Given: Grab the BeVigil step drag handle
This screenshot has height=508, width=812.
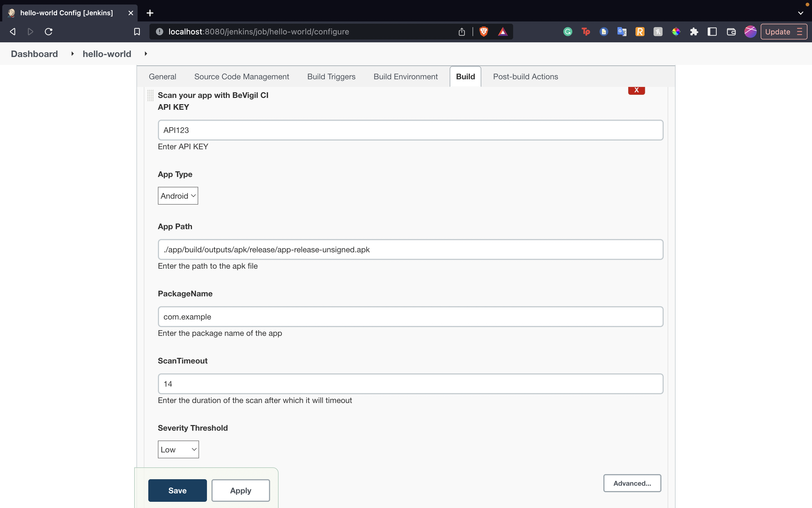Looking at the screenshot, I should (150, 95).
